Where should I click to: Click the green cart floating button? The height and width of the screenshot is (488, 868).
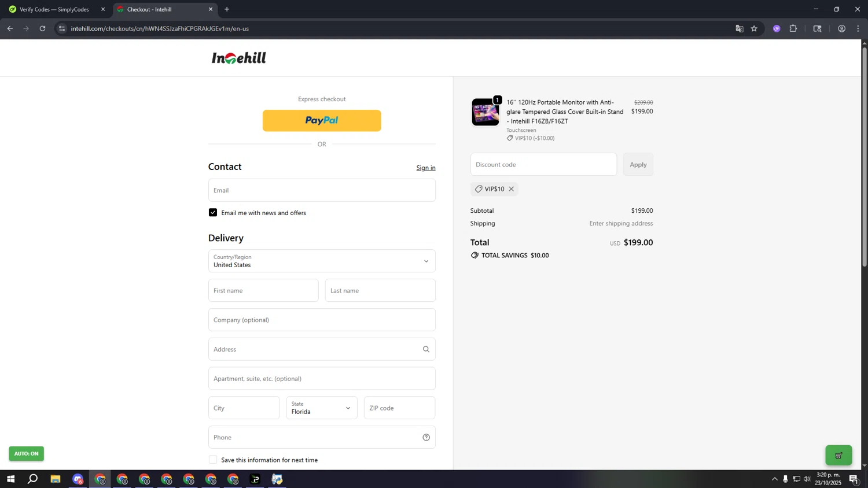(x=838, y=456)
